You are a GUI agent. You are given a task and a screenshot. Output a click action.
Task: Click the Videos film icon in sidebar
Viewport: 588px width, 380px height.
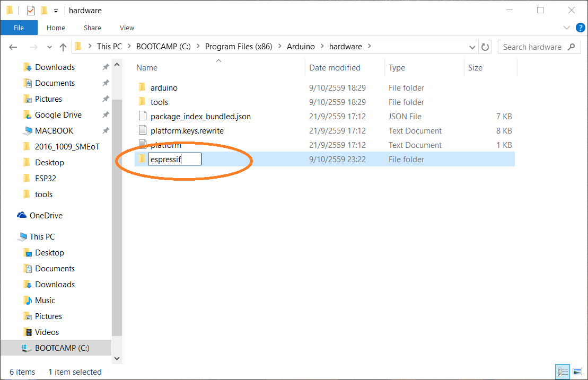point(28,332)
